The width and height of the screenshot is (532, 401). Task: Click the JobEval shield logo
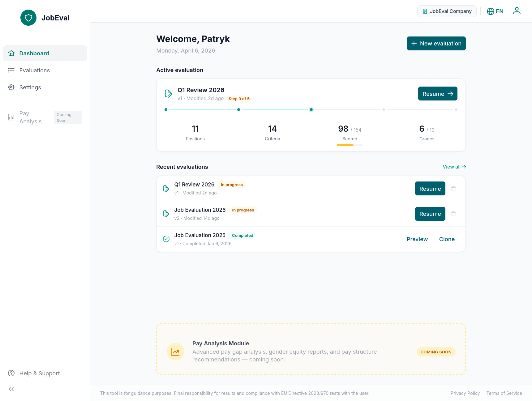28,18
